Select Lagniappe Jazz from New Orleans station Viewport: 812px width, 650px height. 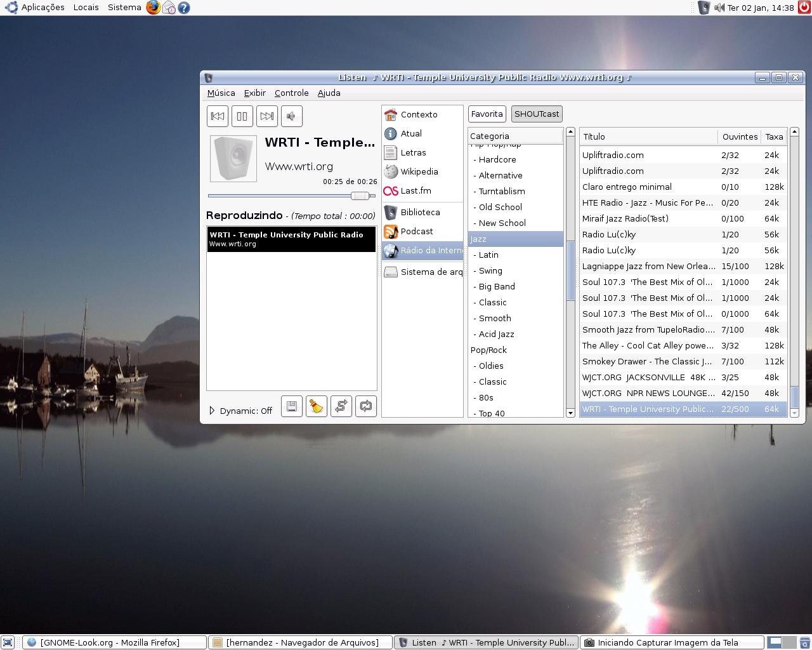coord(683,266)
